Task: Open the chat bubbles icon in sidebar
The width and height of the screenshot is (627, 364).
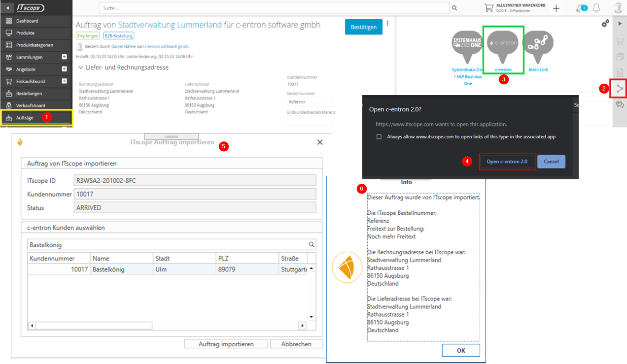Action: coord(619,104)
